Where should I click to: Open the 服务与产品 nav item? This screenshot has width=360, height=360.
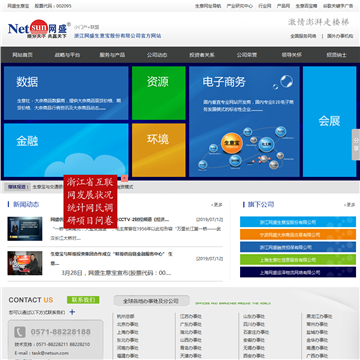tap(112, 55)
